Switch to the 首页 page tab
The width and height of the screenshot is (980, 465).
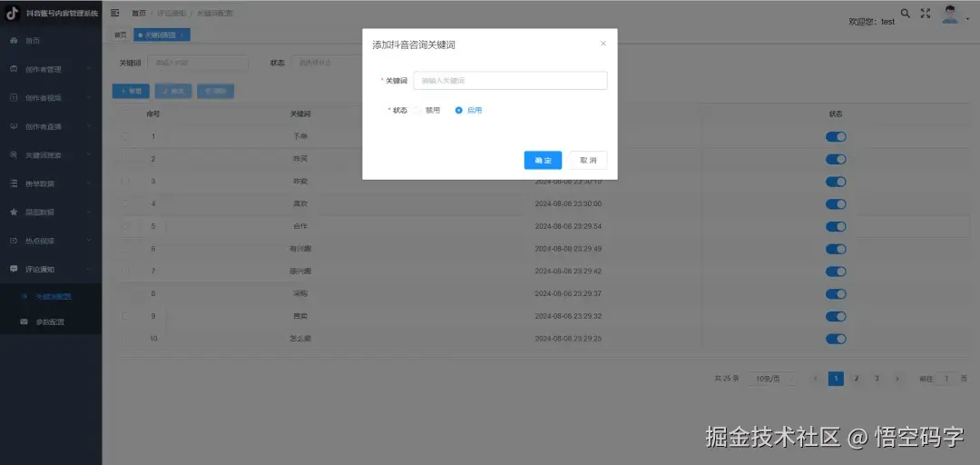tap(120, 35)
